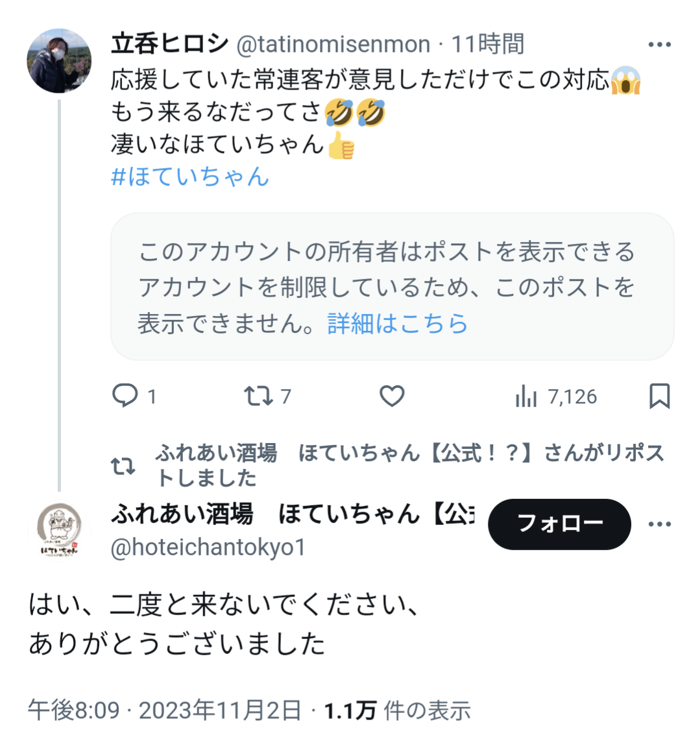Click the @tatinomisenmon handle

click(333, 44)
